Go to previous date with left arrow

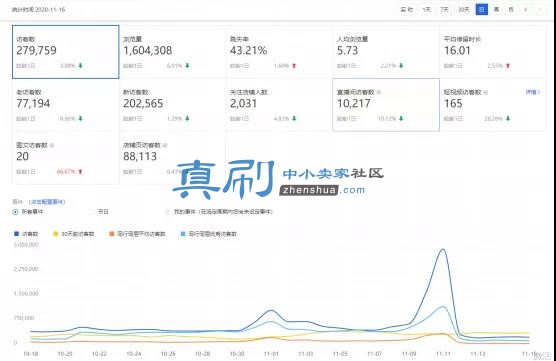pyautogui.click(x=526, y=10)
